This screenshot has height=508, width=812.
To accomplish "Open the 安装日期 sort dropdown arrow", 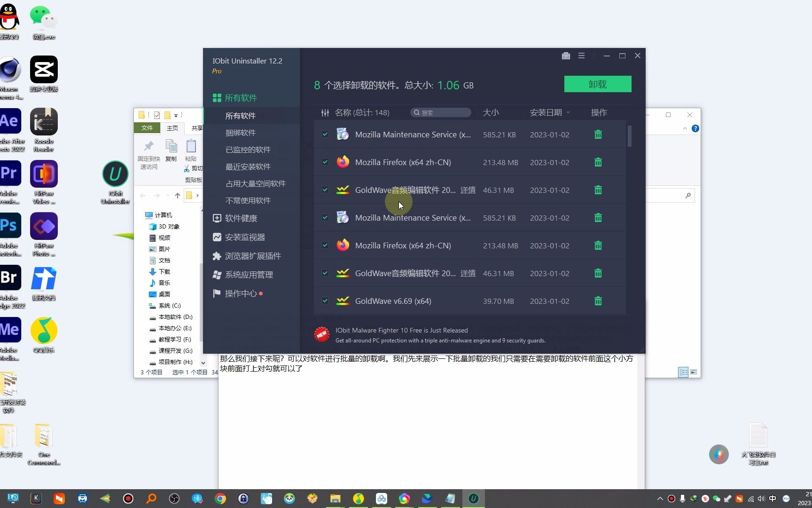I will coord(568,112).
